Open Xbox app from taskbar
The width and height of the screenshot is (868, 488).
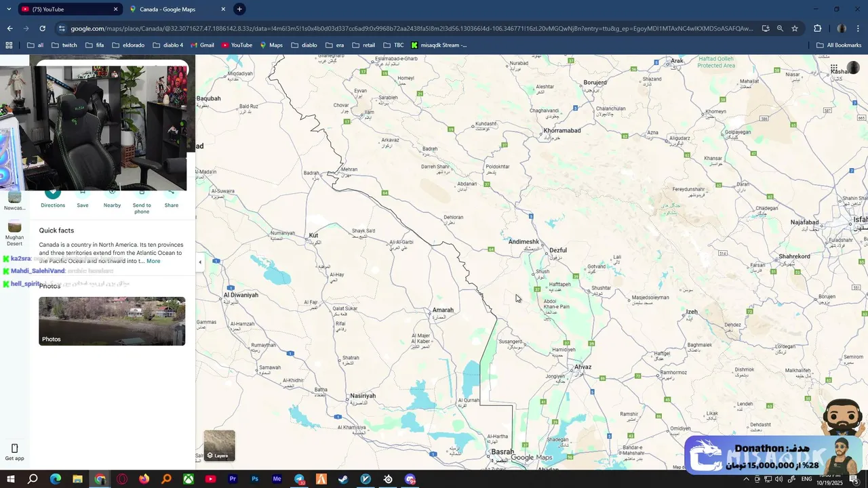pos(189,479)
